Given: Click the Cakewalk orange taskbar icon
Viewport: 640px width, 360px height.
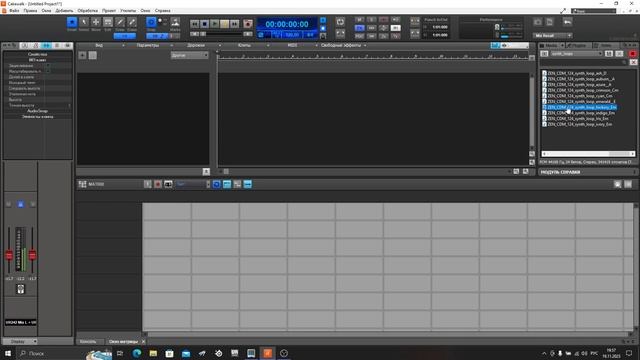Looking at the screenshot, I should [268, 353].
